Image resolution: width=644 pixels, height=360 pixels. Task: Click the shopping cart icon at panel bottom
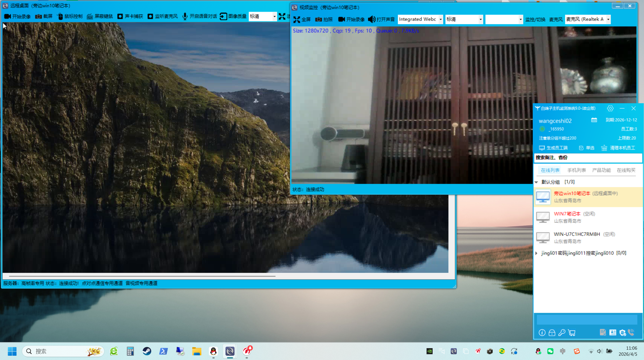[x=572, y=333]
